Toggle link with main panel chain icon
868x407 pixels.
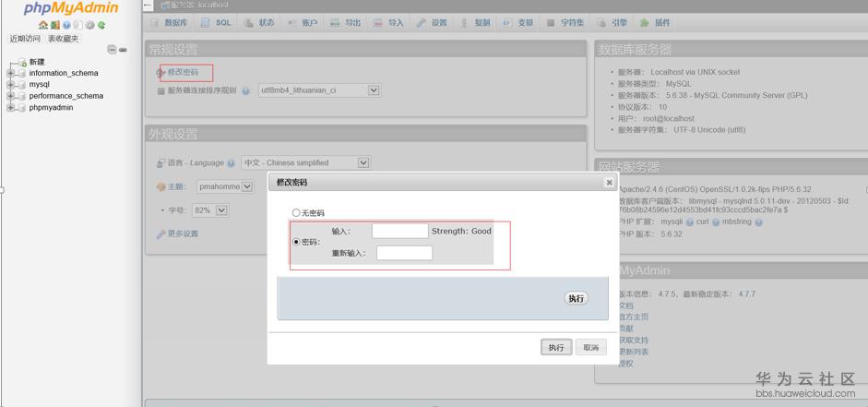[123, 49]
